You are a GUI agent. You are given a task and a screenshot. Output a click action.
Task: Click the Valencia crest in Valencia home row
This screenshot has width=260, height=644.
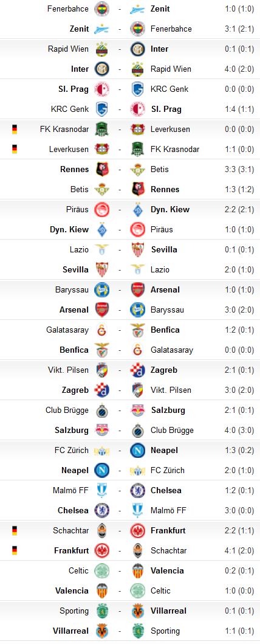point(101,590)
